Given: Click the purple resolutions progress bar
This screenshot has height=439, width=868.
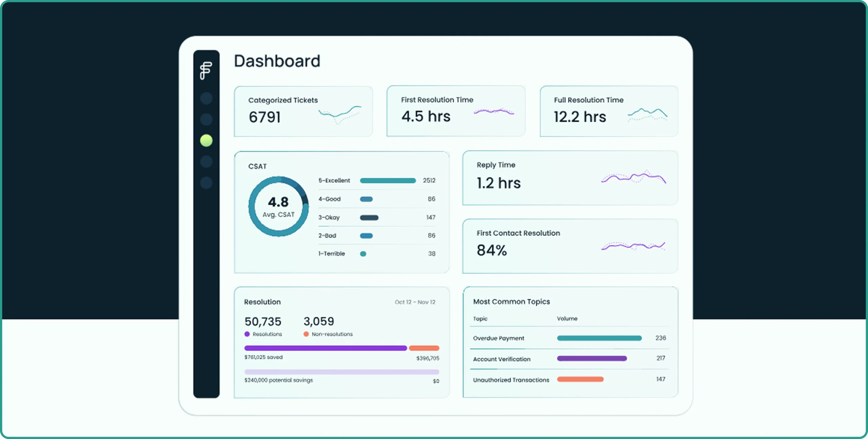Looking at the screenshot, I should point(325,348).
